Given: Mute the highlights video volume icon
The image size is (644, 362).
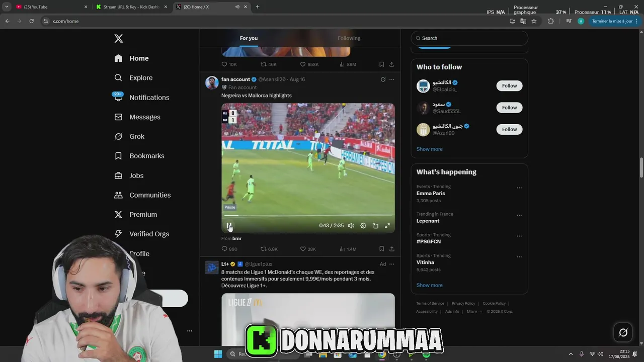Looking at the screenshot, I should point(351,226).
